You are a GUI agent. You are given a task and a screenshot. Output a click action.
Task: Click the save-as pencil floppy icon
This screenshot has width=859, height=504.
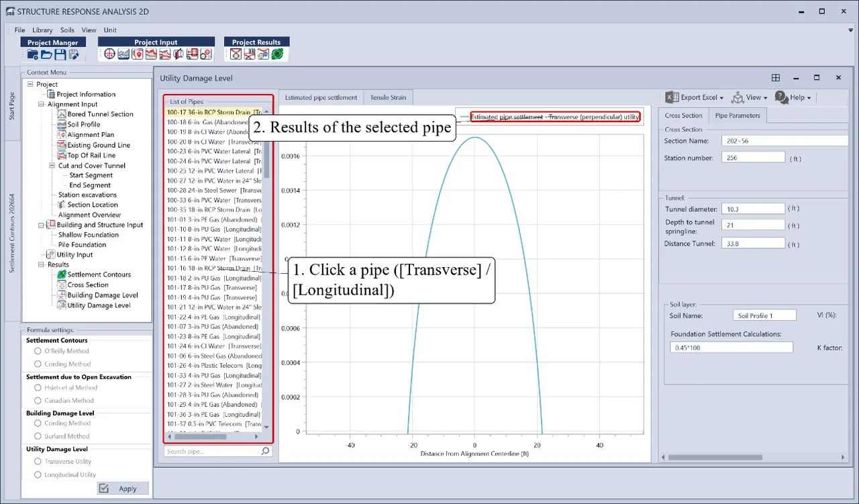(x=74, y=54)
